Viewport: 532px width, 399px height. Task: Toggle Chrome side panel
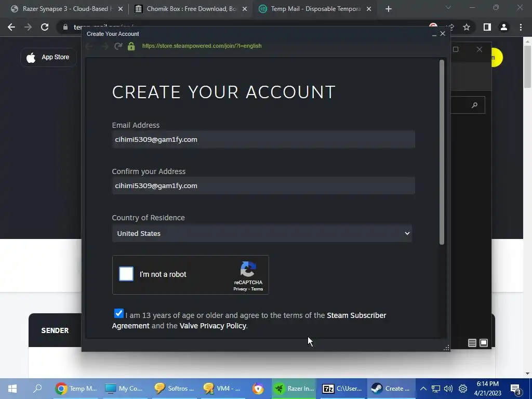coord(487,27)
